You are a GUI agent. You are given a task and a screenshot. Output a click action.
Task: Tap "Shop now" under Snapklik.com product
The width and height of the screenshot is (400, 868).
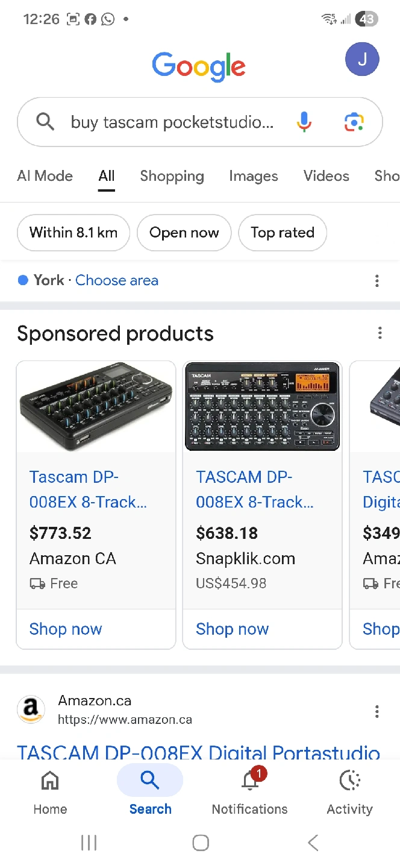click(x=233, y=629)
